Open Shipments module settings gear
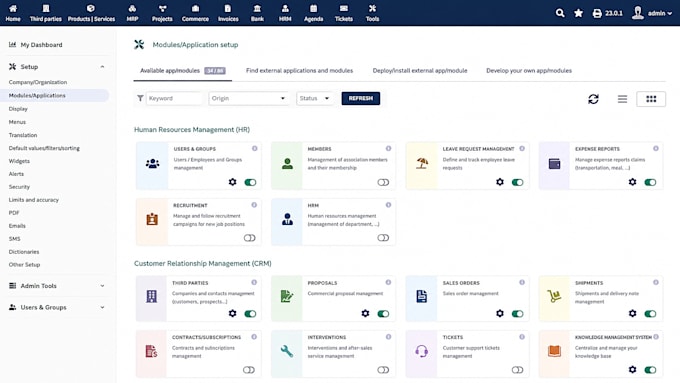680x383 pixels. pos(633,314)
